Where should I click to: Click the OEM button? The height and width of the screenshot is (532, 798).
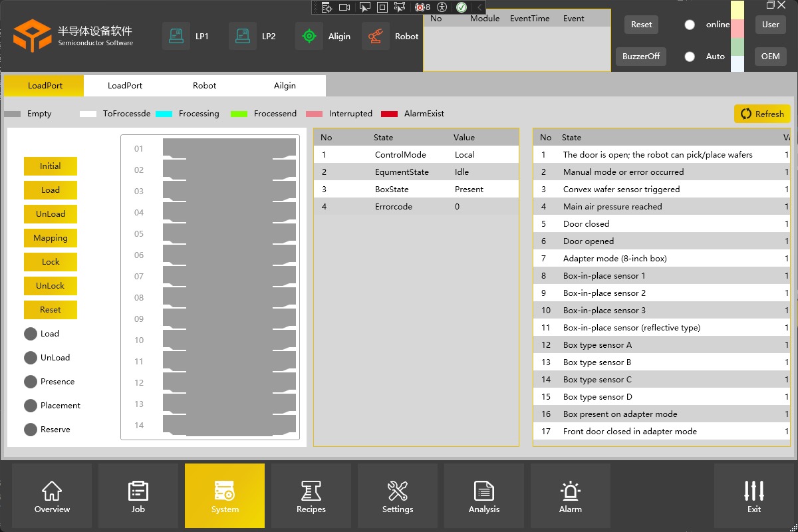771,57
